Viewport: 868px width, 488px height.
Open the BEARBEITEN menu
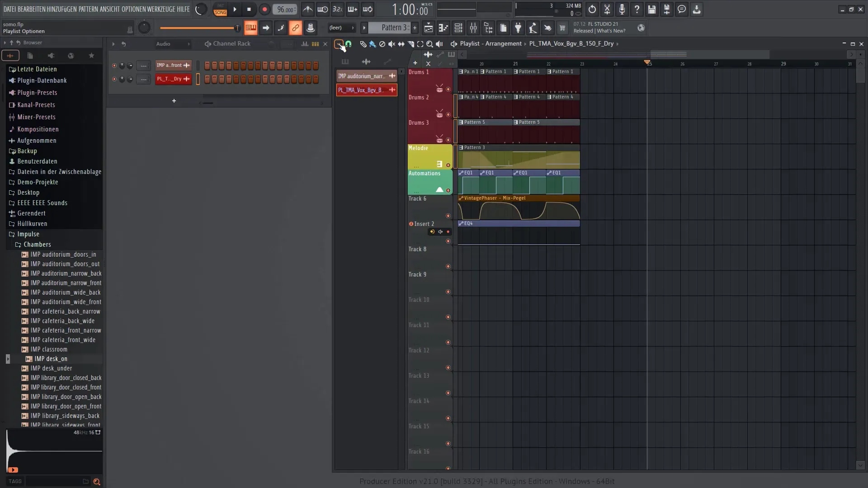click(31, 9)
